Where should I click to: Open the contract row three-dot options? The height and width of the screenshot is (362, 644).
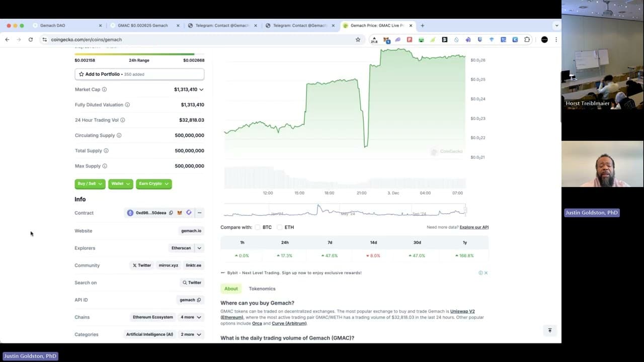click(199, 213)
